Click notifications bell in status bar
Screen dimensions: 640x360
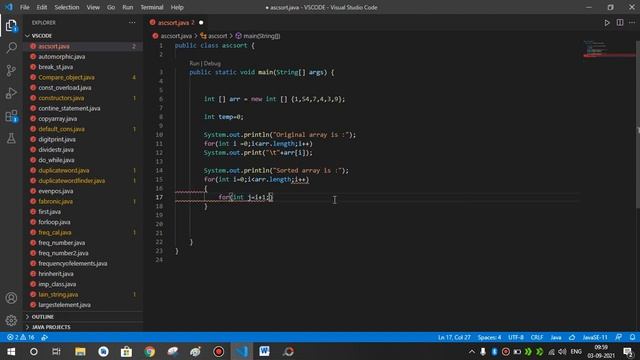point(632,337)
